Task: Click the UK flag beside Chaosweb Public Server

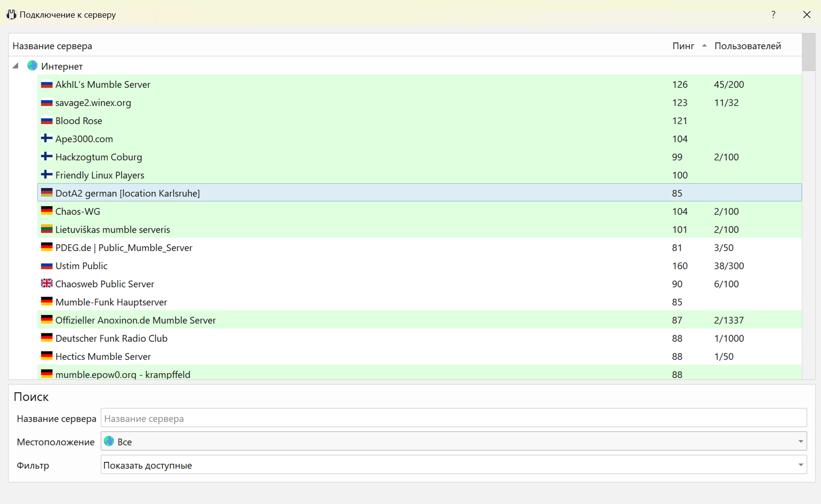Action: (x=47, y=283)
